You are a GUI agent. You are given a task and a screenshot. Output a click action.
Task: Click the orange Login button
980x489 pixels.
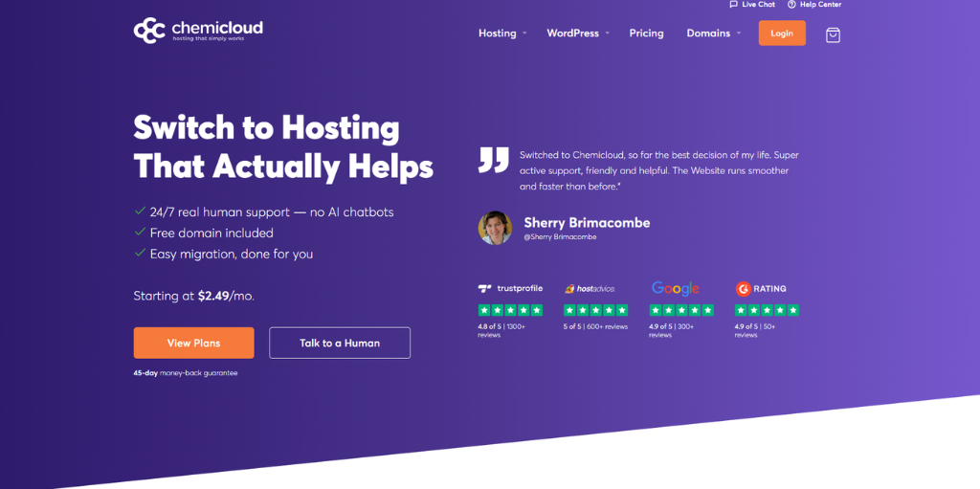pyautogui.click(x=782, y=33)
